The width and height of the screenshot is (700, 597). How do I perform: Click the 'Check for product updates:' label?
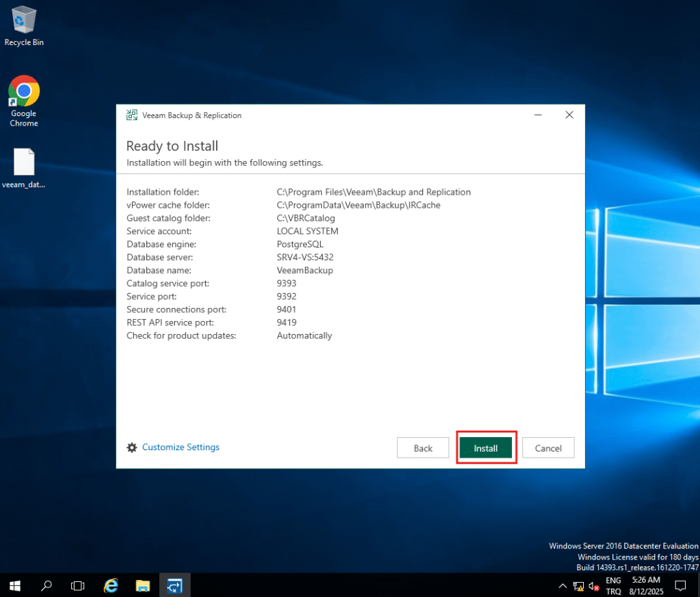[181, 335]
